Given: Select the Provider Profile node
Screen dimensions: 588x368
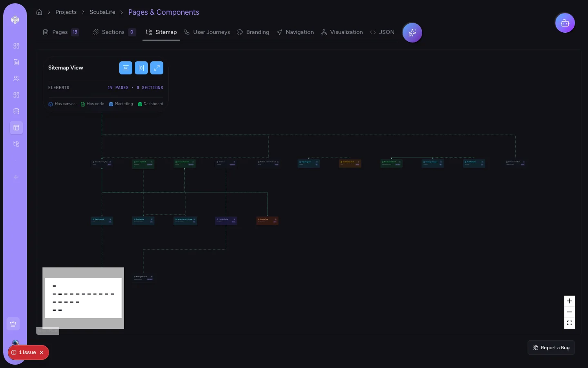Looking at the screenshot, I should click(x=226, y=220).
